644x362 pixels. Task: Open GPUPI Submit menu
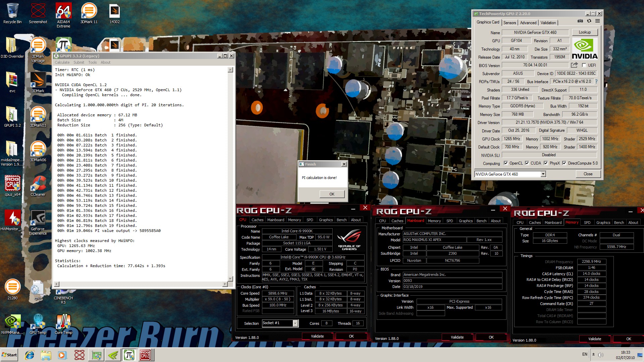[79, 62]
